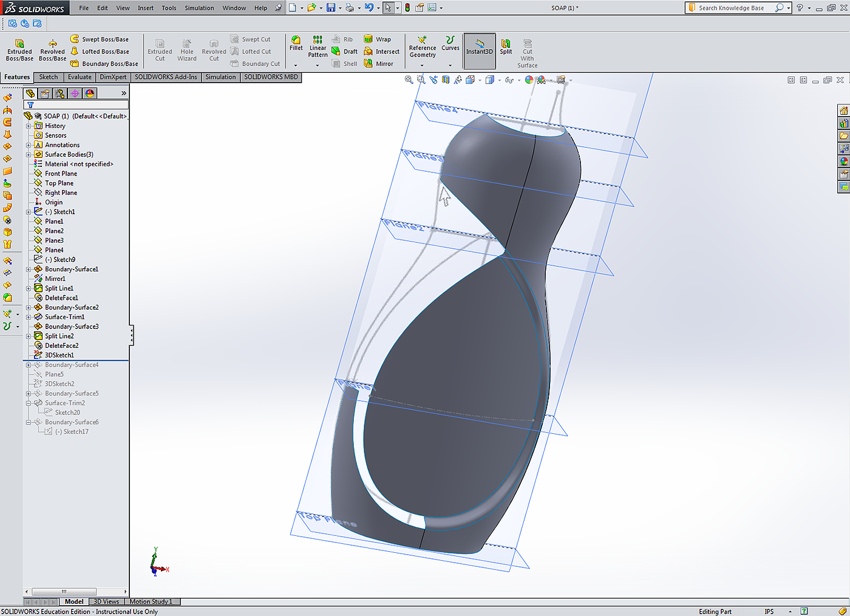This screenshot has height=616, width=850.
Task: Click the Edit Appearance color wheel
Action: (529, 80)
